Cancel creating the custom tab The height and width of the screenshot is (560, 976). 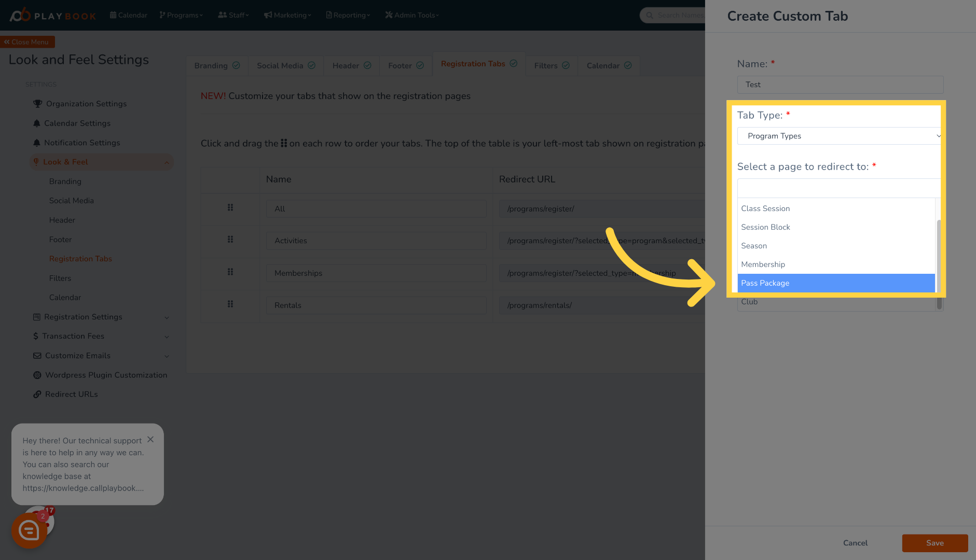coord(855,543)
